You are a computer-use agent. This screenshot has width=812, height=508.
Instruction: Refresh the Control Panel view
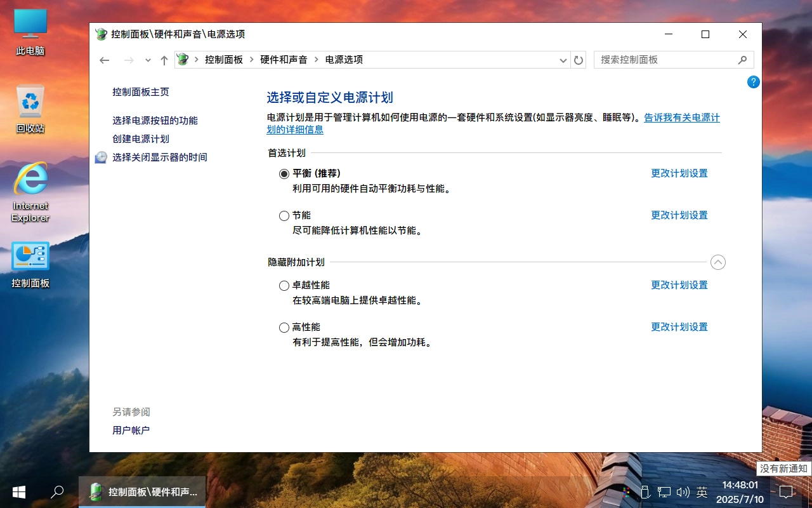(x=578, y=60)
